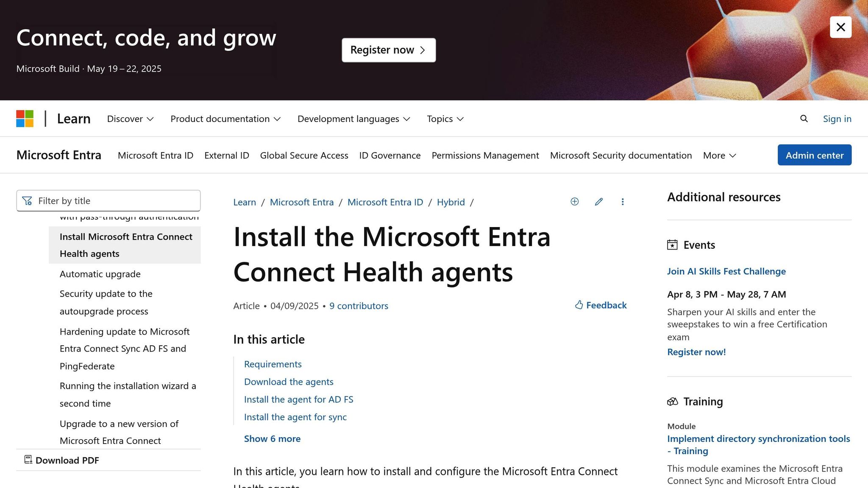Select Install Microsoft Entra Connect Health agents
Viewport: 868px width, 488px height.
[125, 245]
